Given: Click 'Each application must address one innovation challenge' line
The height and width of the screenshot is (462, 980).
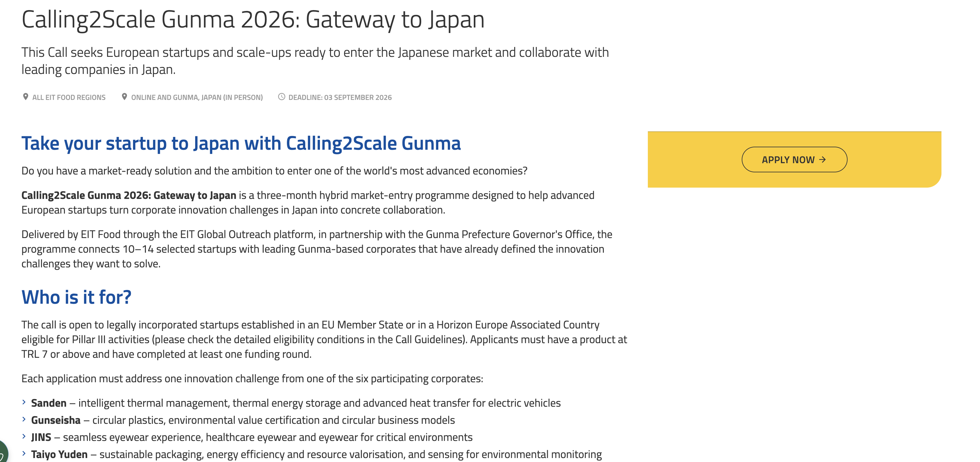Looking at the screenshot, I should 252,379.
